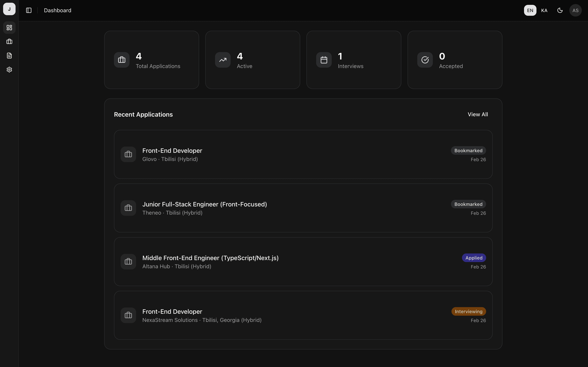Open the AS profile avatar menu

click(x=575, y=10)
